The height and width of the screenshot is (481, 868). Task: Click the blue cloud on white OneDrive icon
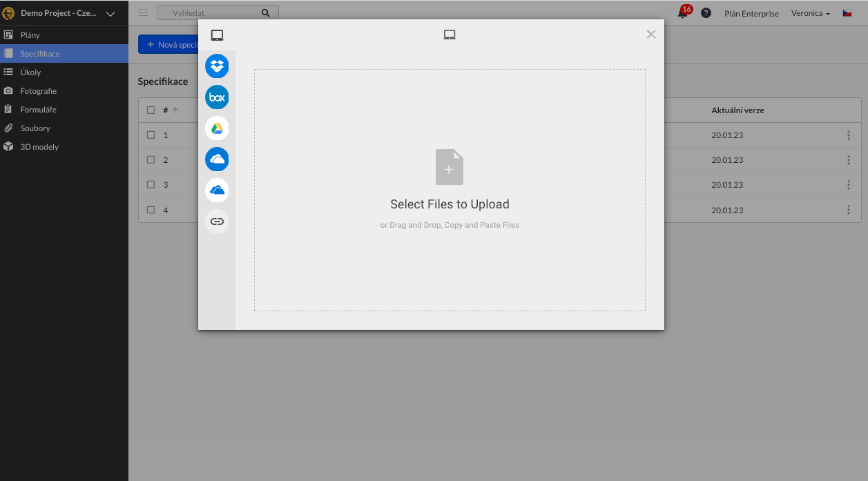(x=217, y=190)
